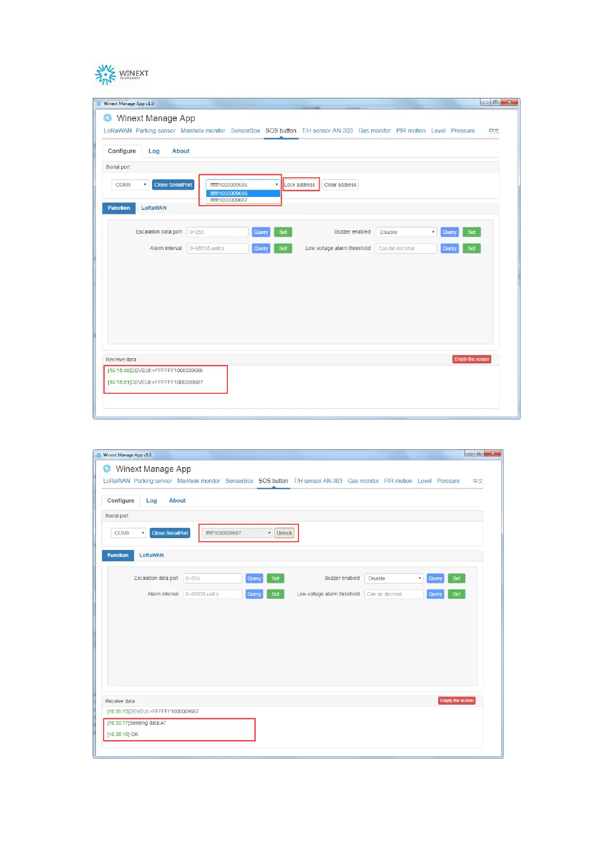Click Low voltage alarm threshold field, upper window
The width and height of the screenshot is (614, 868).
click(x=406, y=248)
